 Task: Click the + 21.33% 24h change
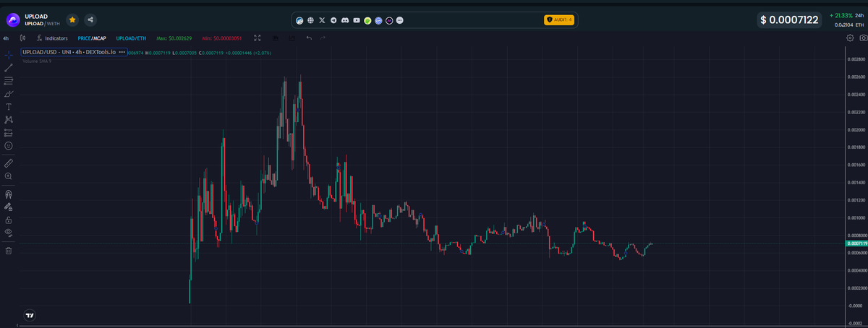click(x=847, y=15)
